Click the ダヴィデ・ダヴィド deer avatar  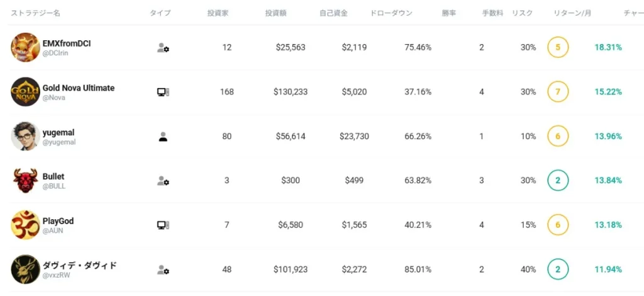point(25,270)
